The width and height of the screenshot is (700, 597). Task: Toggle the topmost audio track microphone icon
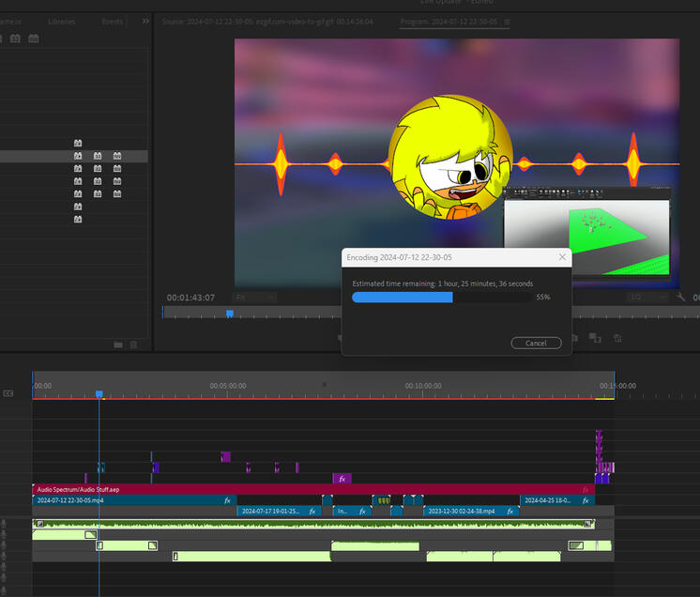point(4,524)
